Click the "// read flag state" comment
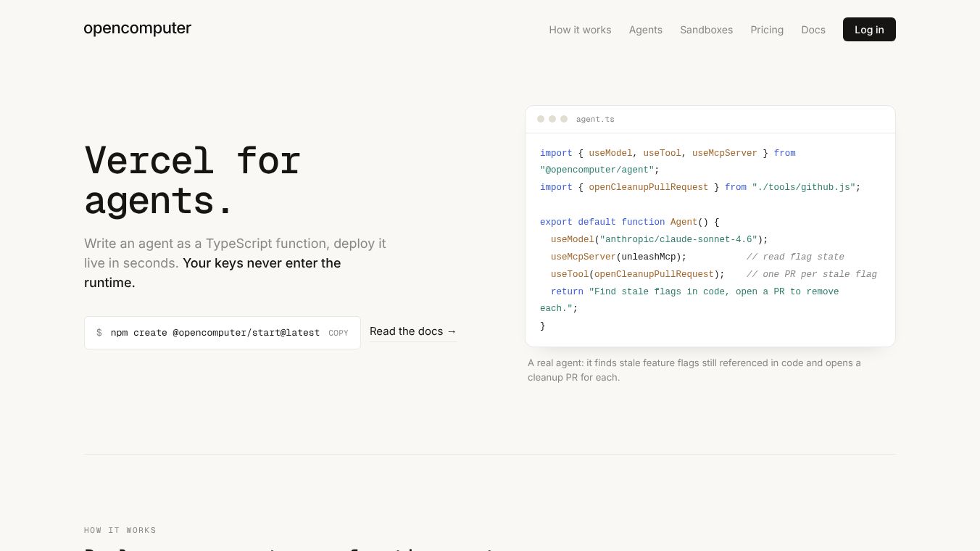This screenshot has width=980, height=551. pos(795,257)
